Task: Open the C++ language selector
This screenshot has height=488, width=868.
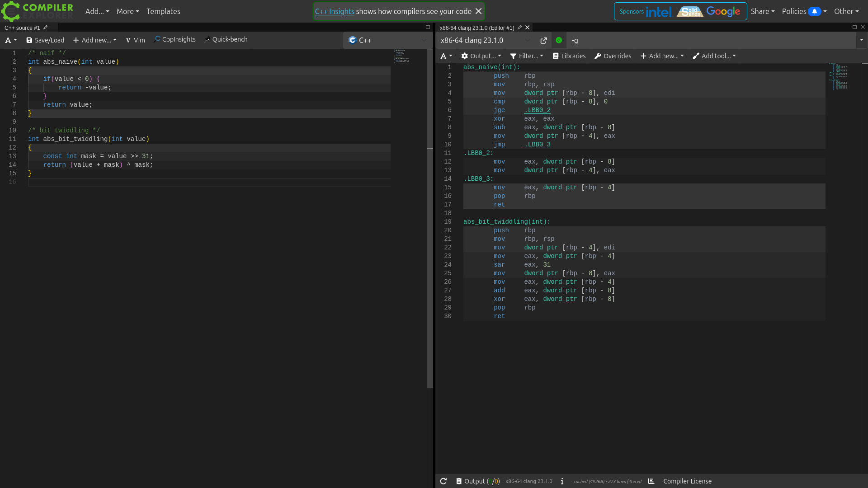Action: (x=387, y=40)
